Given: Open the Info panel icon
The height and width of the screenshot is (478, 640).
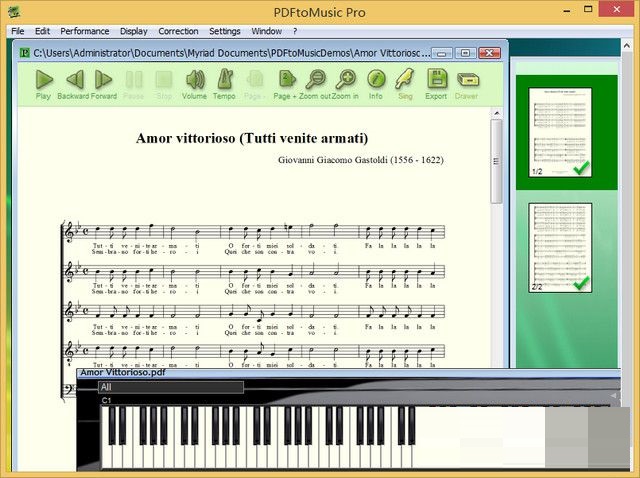Looking at the screenshot, I should coord(376,80).
